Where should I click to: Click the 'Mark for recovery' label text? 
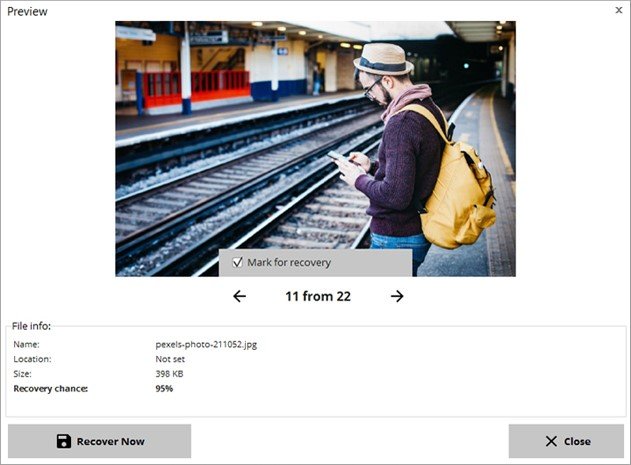pyautogui.click(x=289, y=262)
